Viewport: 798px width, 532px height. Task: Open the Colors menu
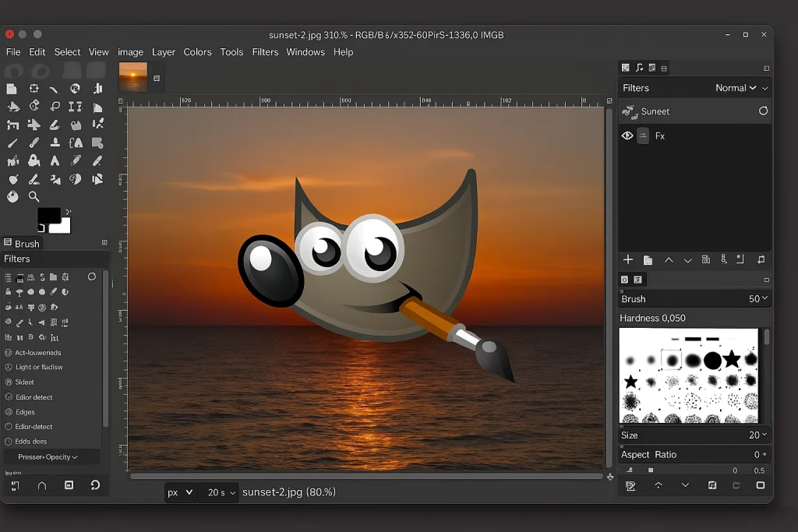click(197, 52)
